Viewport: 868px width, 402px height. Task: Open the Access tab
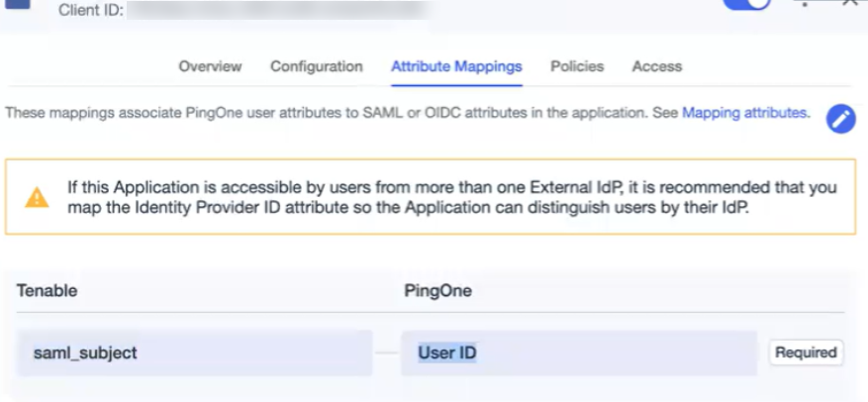pyautogui.click(x=657, y=66)
